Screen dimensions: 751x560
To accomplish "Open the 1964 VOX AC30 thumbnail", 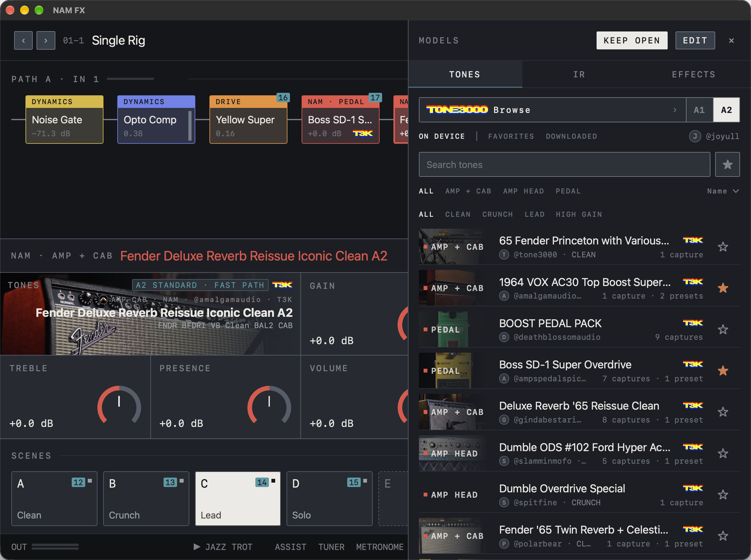I will point(453,288).
